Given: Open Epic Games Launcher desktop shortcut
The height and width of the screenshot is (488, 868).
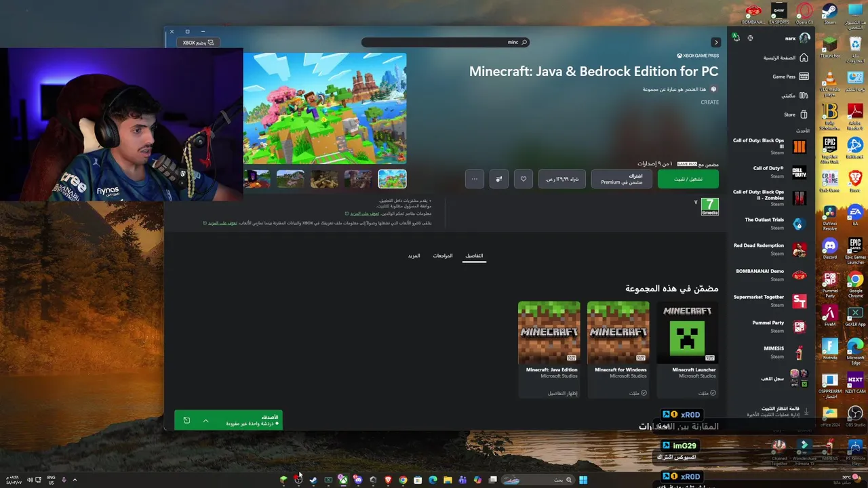Looking at the screenshot, I should (x=855, y=251).
